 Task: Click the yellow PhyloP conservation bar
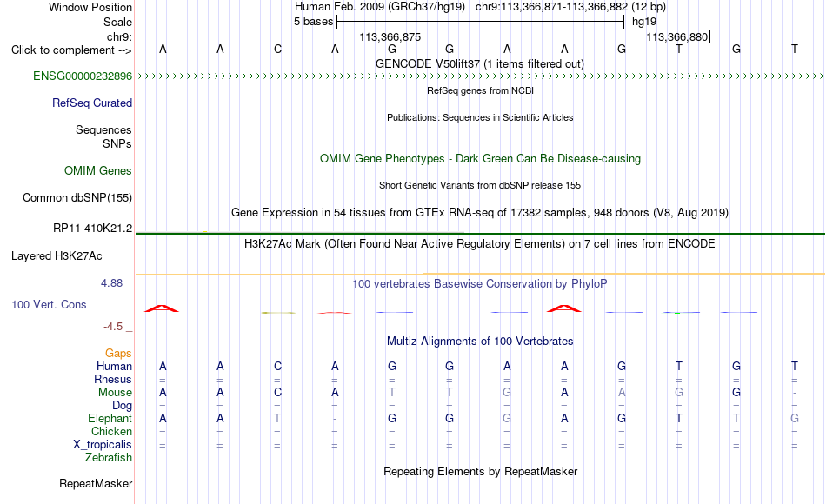coord(278,313)
